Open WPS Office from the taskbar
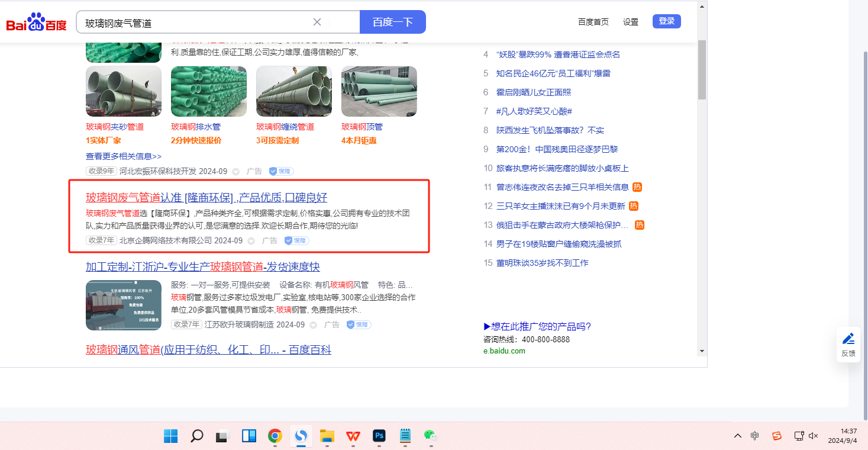Screen dimensions: 868x450 tap(353, 436)
